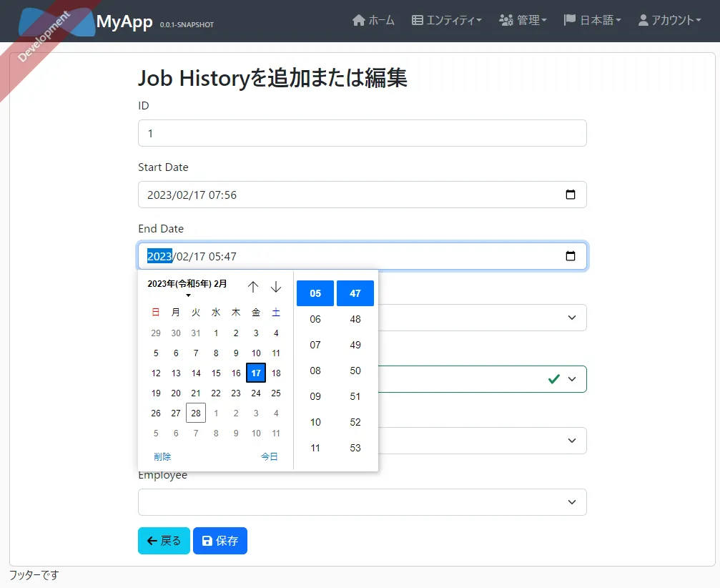Open the エンティティ entities menu
This screenshot has height=588, width=720.
tap(446, 20)
